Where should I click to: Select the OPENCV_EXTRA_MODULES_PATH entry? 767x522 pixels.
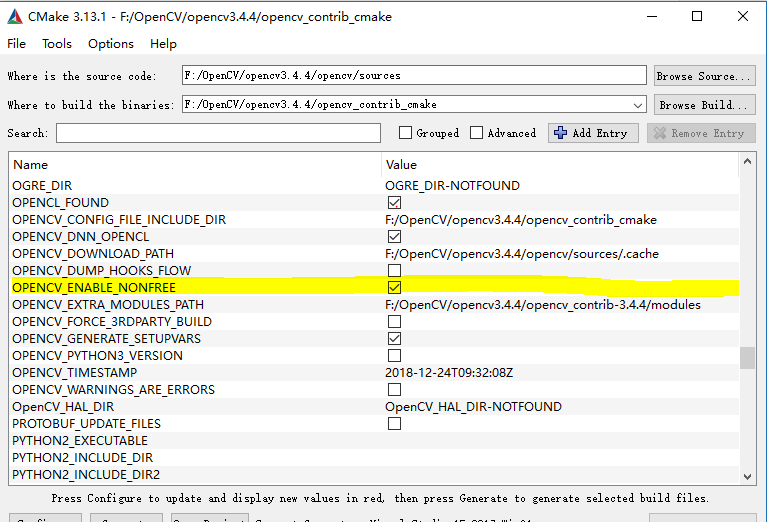tap(108, 305)
